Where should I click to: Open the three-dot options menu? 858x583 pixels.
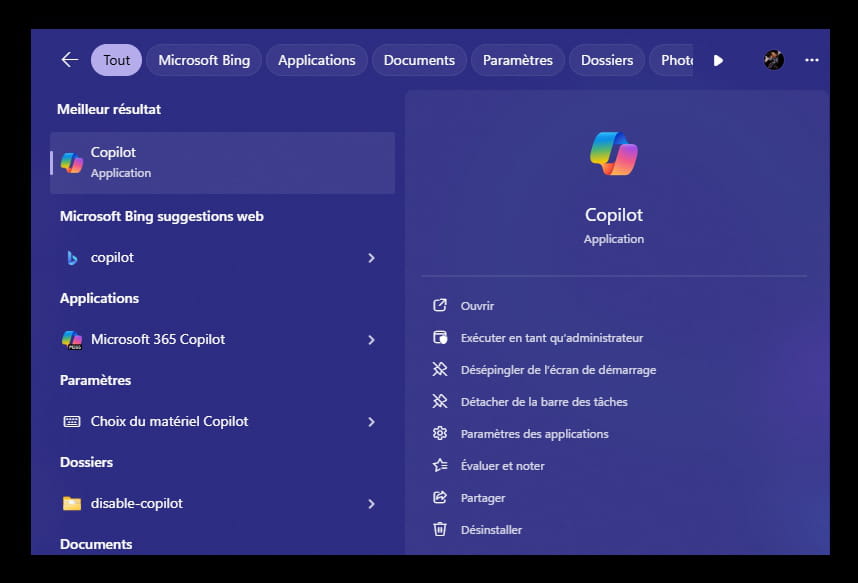pos(812,60)
